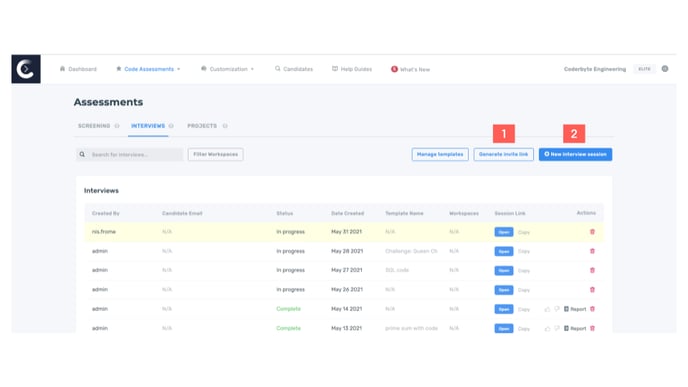Delete the May 28 2021 interview
Image resolution: width=688 pixels, height=387 pixels.
pyautogui.click(x=592, y=251)
